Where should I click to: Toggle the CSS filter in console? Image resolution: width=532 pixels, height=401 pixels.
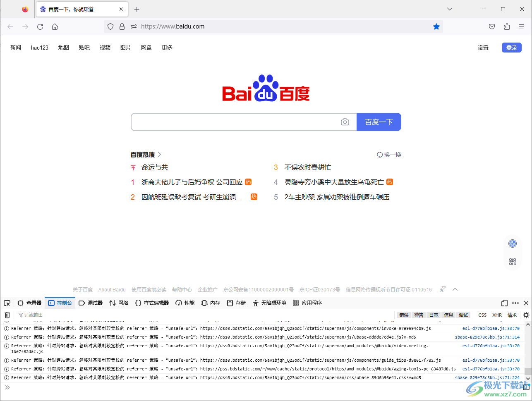[482, 315]
